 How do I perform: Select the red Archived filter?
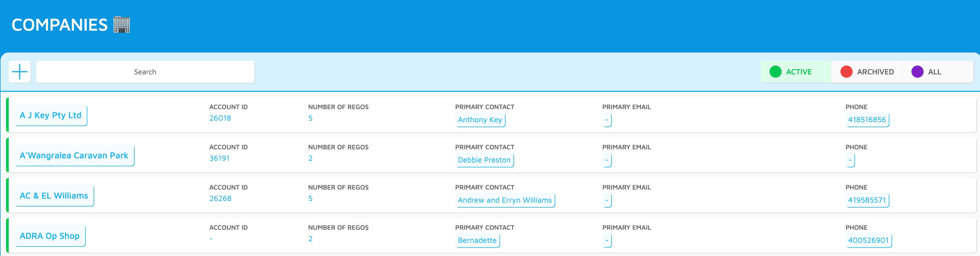click(867, 72)
